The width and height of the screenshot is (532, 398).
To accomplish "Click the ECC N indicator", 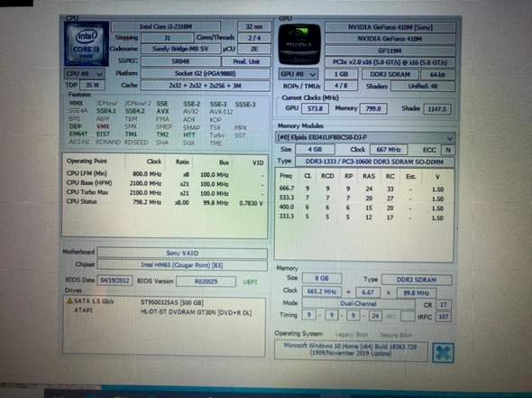I will point(448,150).
